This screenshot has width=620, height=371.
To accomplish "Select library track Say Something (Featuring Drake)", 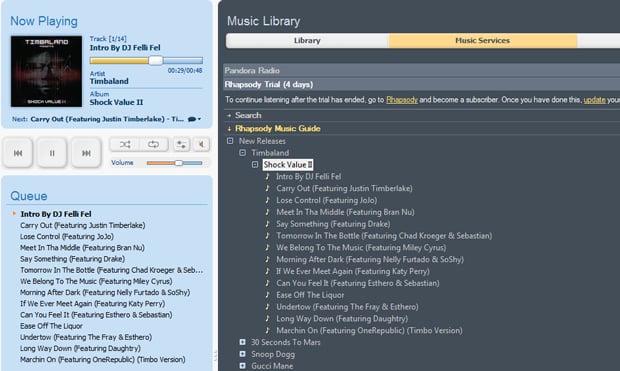I will pos(333,224).
